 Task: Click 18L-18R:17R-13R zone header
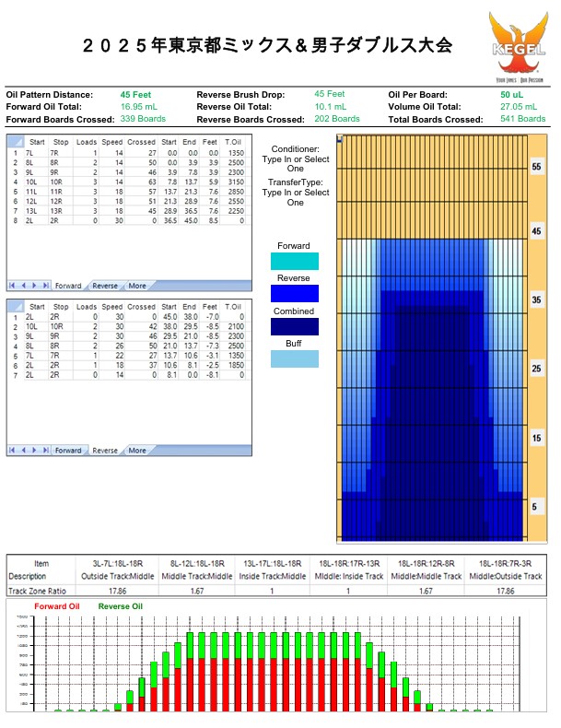[x=349, y=564]
